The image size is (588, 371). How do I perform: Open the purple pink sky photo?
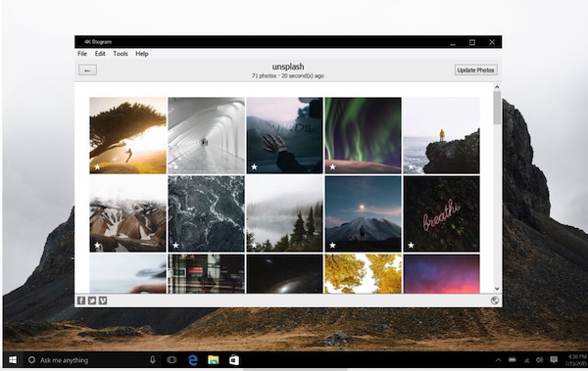pos(441,273)
